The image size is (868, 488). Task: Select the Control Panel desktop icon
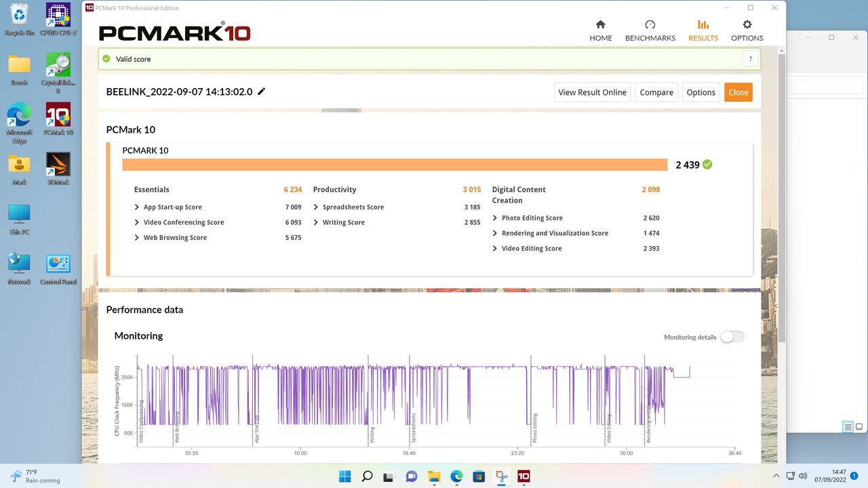tap(58, 268)
